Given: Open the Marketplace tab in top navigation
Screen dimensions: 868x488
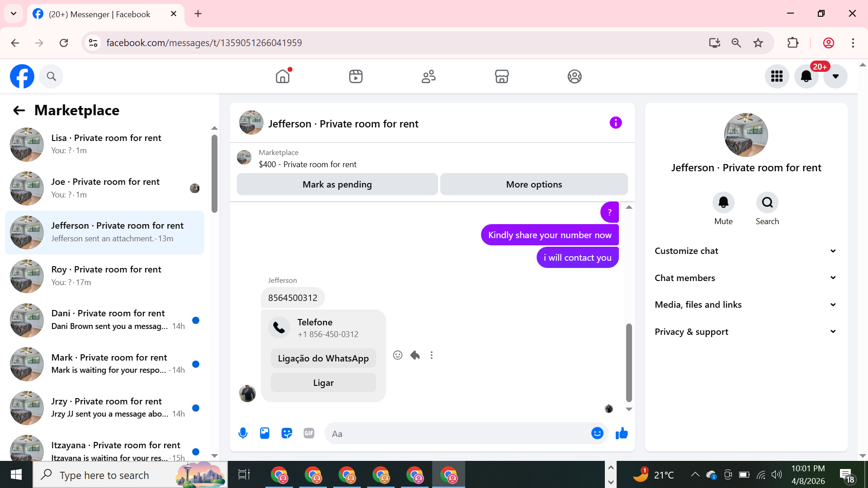Looking at the screenshot, I should click(501, 76).
